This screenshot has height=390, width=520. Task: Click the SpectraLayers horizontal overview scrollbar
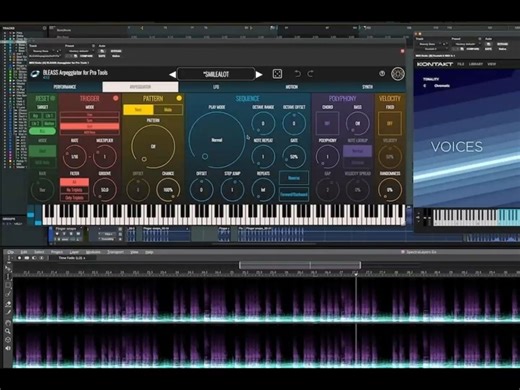300,265
